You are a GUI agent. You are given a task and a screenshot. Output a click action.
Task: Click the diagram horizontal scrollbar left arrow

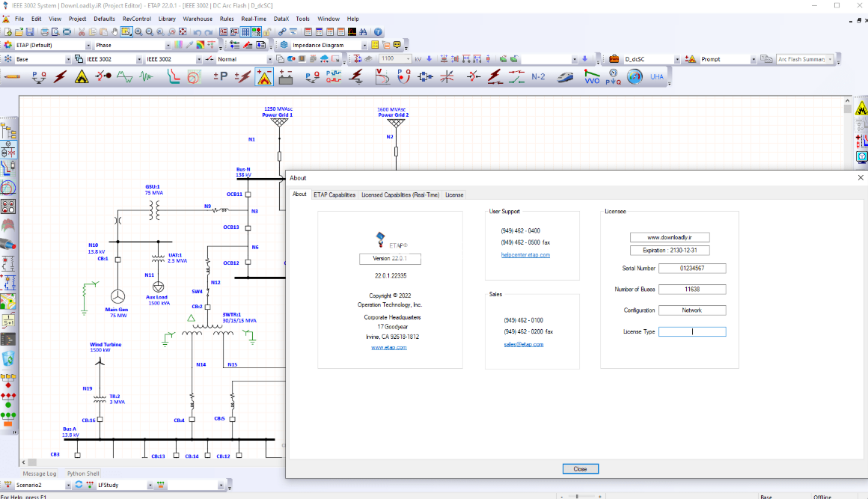click(23, 462)
